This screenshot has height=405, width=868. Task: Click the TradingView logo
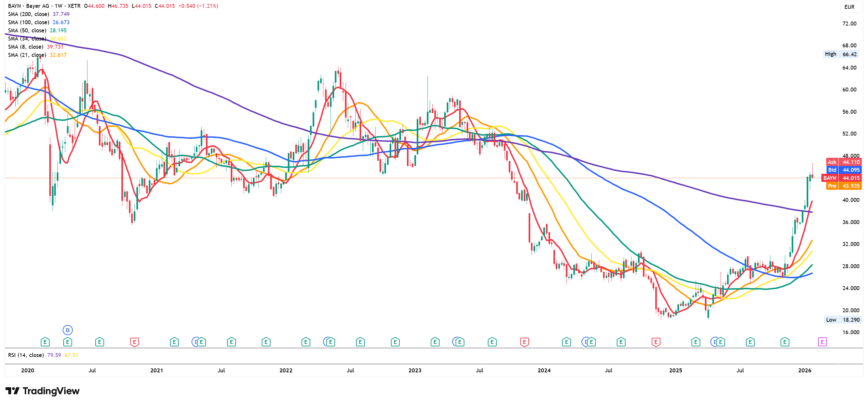[42, 391]
